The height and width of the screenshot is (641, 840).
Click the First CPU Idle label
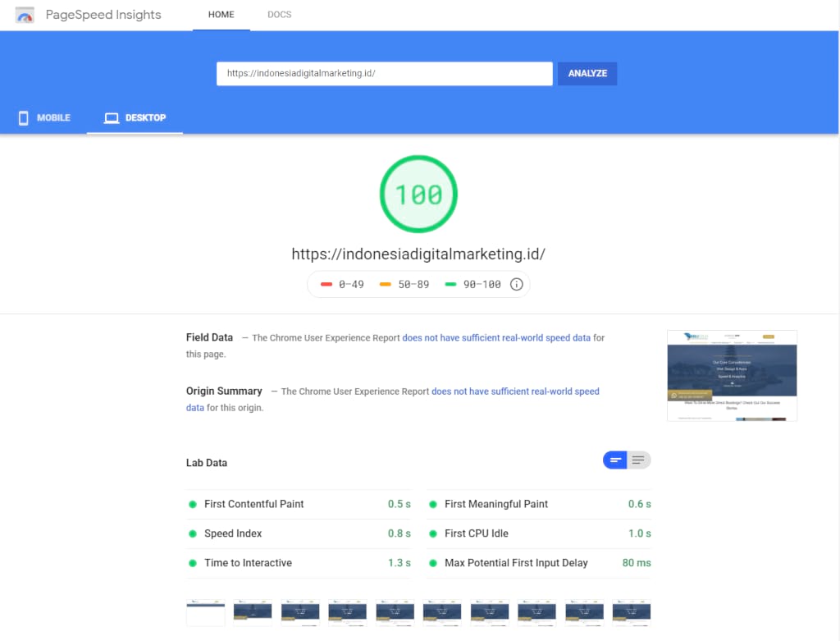tap(477, 533)
